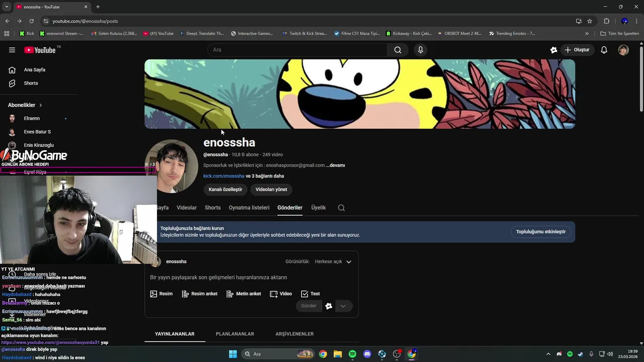
Task: Click the post text field placeholder
Action: pyautogui.click(x=218, y=278)
